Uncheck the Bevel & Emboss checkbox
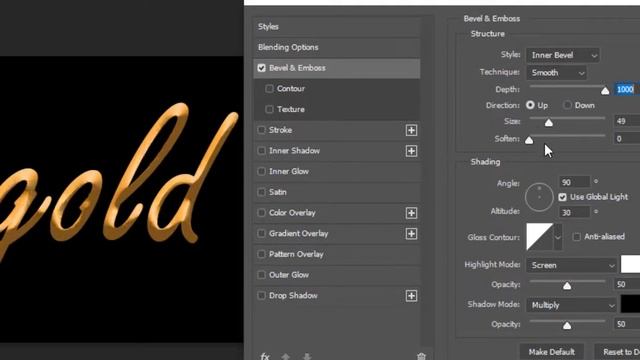 [x=262, y=68]
